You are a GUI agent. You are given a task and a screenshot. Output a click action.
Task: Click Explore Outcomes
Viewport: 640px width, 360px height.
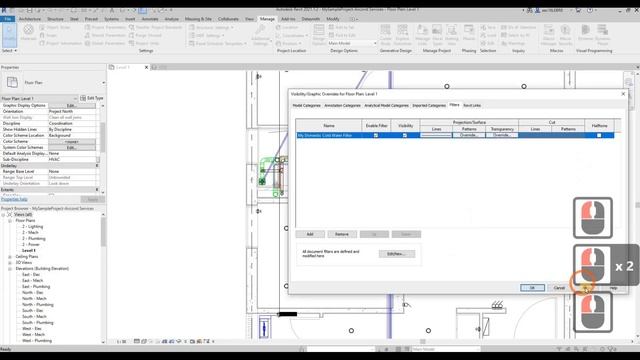point(402,35)
